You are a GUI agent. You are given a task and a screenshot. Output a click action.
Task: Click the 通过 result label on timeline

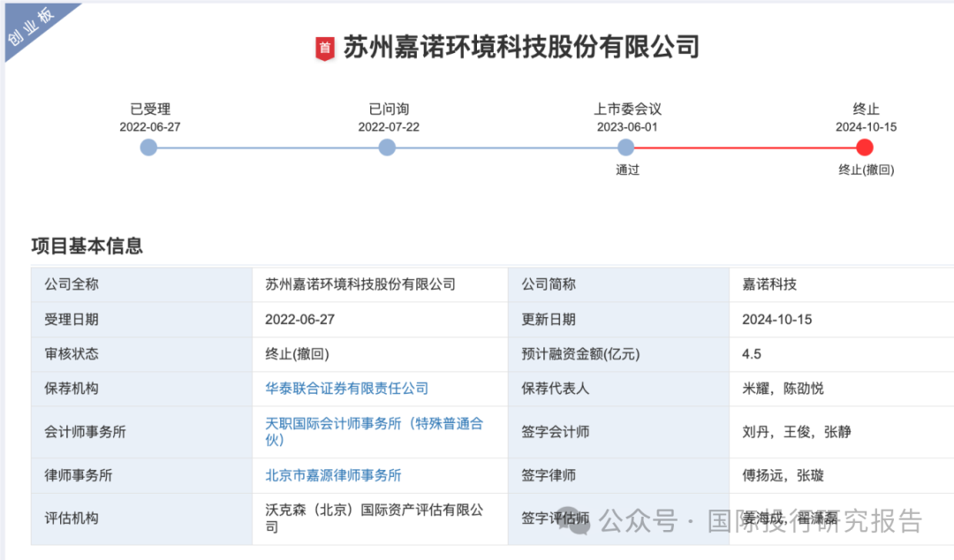click(x=627, y=170)
